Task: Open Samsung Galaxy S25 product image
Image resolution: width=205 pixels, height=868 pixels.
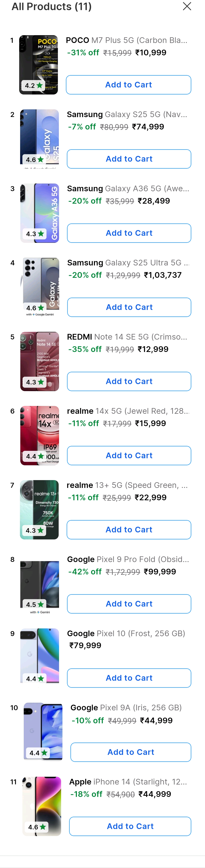Action: pos(39,139)
